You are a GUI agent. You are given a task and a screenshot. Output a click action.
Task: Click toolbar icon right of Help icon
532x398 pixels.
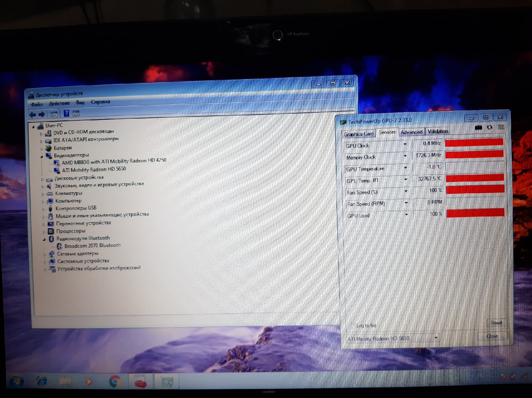click(x=76, y=113)
